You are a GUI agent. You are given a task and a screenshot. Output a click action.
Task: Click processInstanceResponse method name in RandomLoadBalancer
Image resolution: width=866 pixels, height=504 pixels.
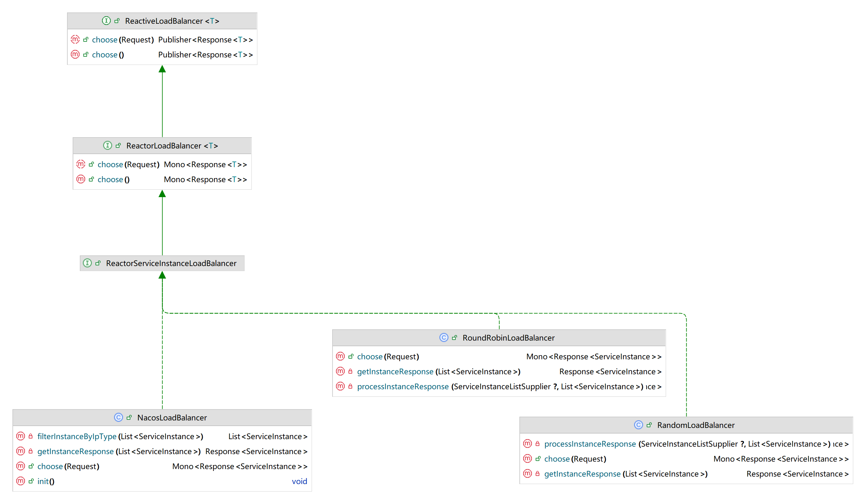[x=590, y=444]
